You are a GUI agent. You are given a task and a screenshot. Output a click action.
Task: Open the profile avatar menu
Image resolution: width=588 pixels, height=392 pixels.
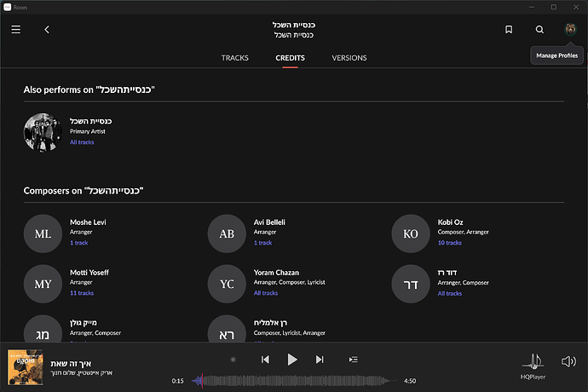570,29
